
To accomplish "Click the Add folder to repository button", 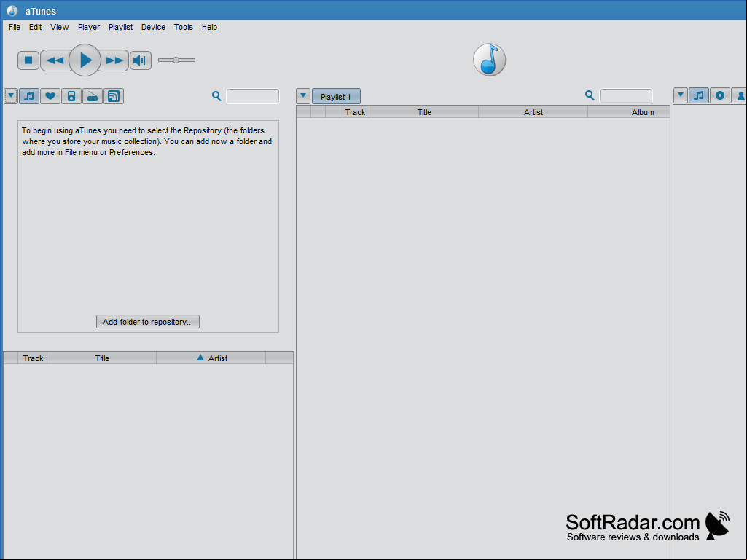I will (148, 322).
